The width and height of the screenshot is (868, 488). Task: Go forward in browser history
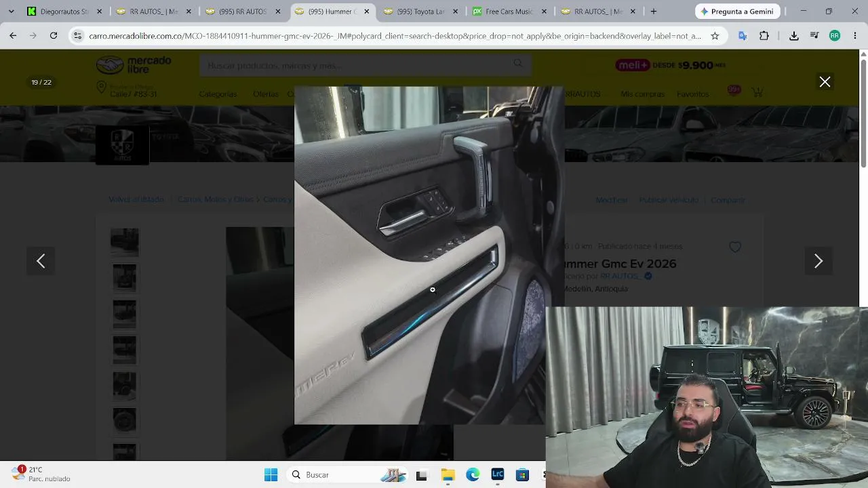coord(33,36)
